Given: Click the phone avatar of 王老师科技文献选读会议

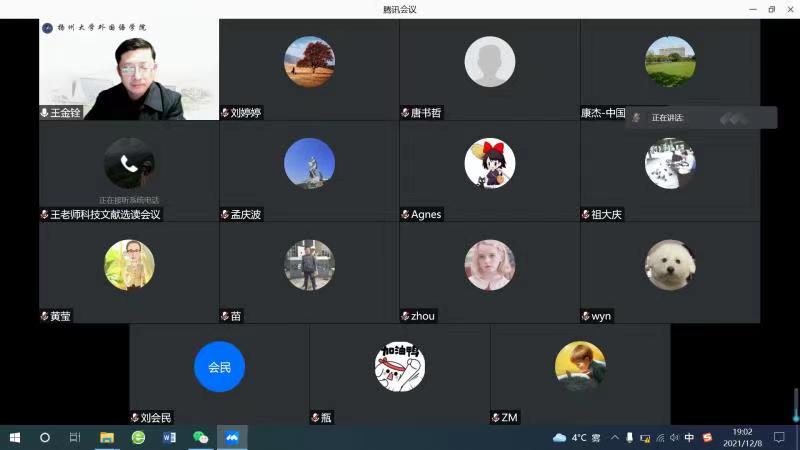Looking at the screenshot, I should pyautogui.click(x=129, y=163).
